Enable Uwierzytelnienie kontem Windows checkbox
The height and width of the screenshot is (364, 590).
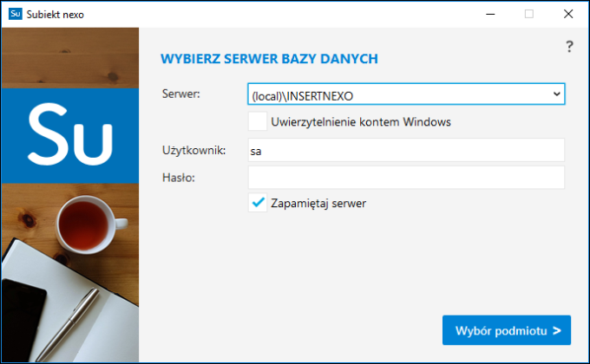[x=258, y=121]
